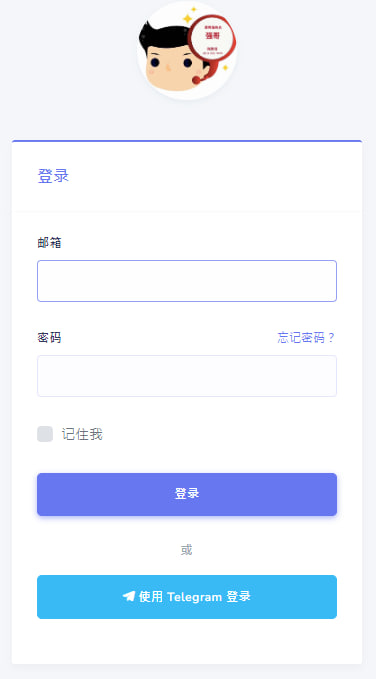Click the 或 divider text
376x679 pixels.
point(187,550)
